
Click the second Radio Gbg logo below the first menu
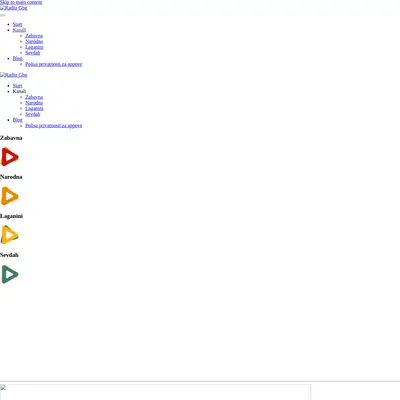(14, 75)
